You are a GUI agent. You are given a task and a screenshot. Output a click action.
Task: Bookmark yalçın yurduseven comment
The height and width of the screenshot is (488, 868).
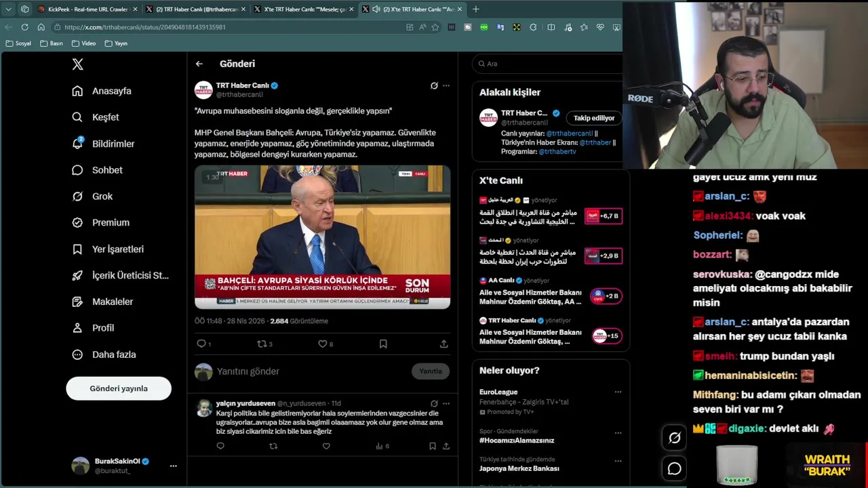click(x=432, y=446)
